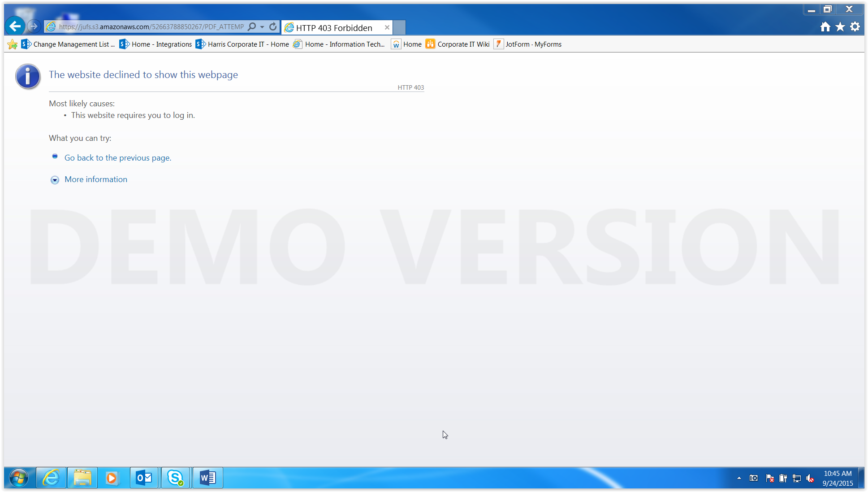Click the Refresh page icon
Screen dimensions: 868x492
[x=272, y=27]
